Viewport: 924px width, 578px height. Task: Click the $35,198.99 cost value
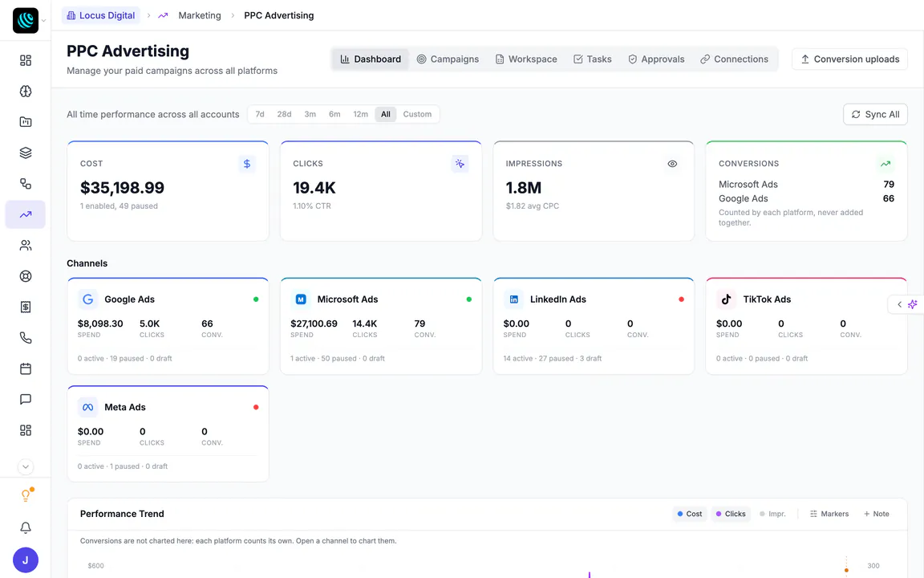[x=122, y=188]
